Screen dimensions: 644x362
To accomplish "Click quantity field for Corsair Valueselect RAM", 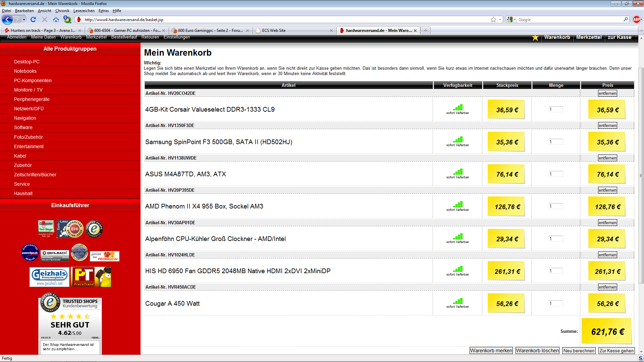I will [x=556, y=109].
